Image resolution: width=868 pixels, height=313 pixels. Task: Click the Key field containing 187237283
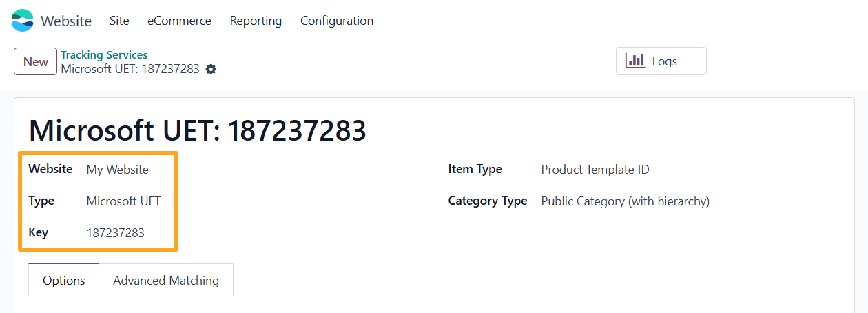point(116,233)
